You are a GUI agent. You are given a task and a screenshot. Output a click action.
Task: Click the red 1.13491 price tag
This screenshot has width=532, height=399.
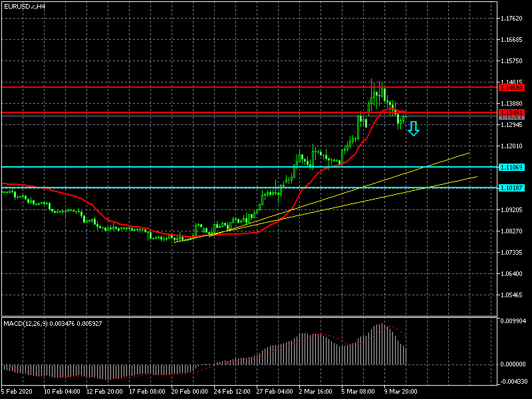[511, 112]
